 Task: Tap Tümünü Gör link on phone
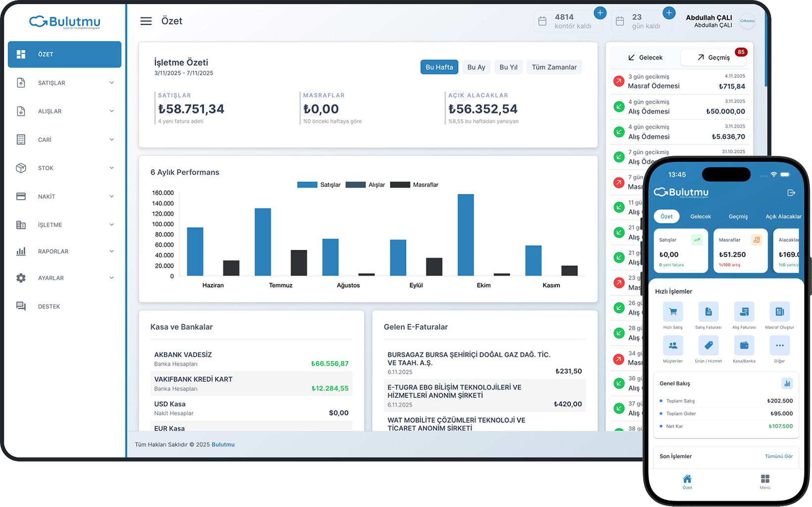pyautogui.click(x=778, y=456)
